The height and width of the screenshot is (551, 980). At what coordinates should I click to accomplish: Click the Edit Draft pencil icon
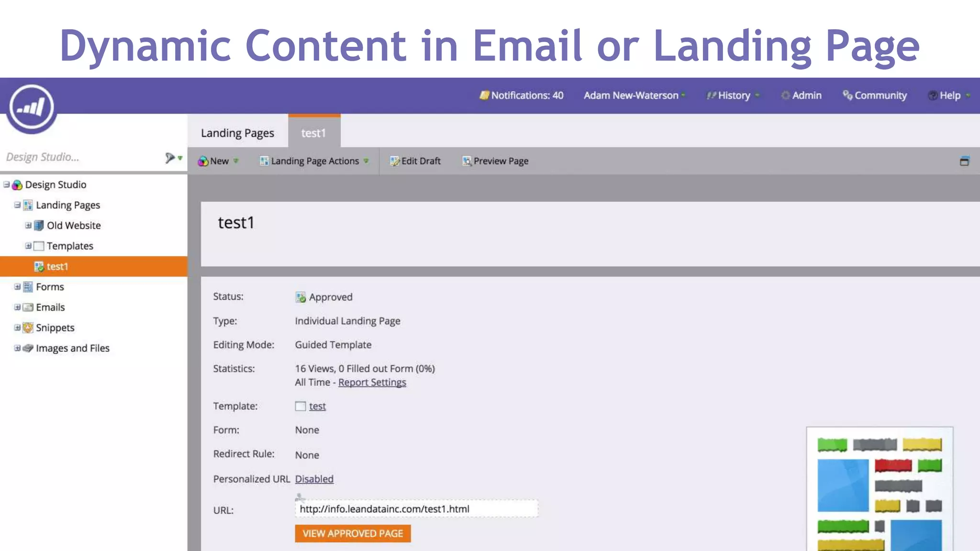394,161
